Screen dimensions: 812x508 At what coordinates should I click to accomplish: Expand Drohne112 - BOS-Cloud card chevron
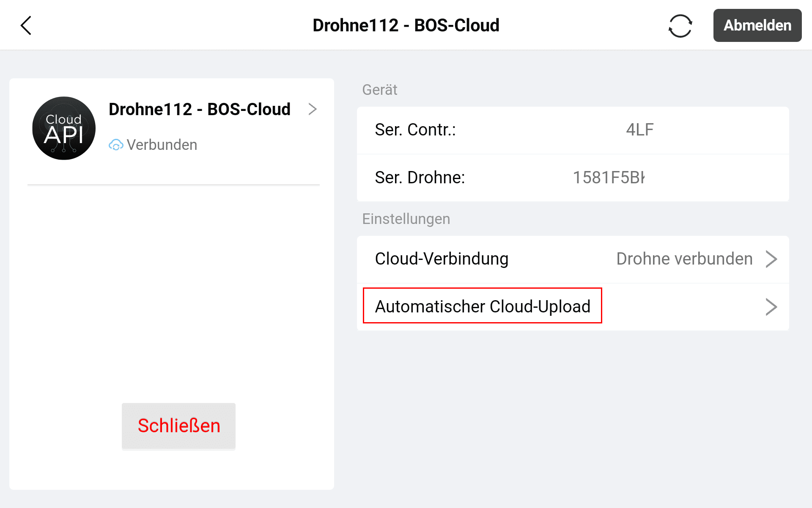coord(313,109)
